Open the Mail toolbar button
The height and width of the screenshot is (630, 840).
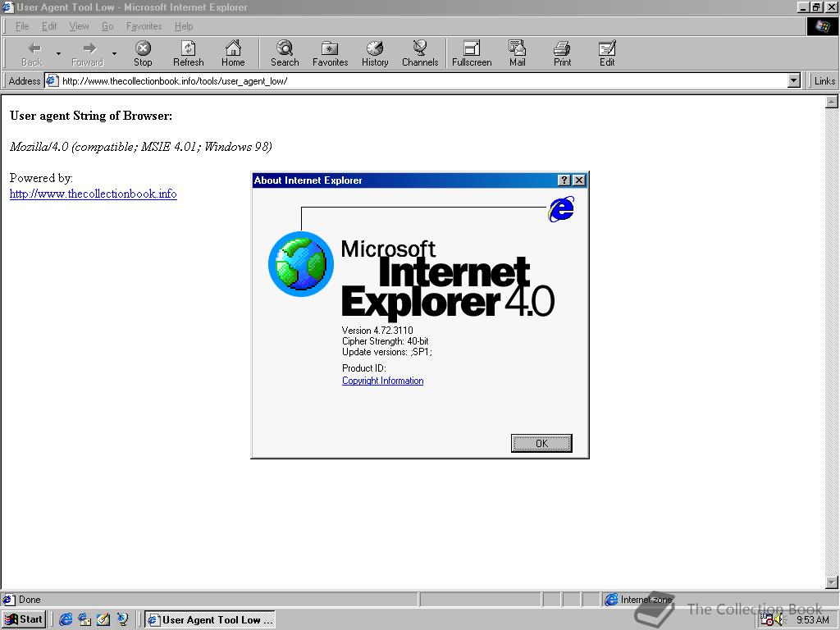click(x=517, y=53)
